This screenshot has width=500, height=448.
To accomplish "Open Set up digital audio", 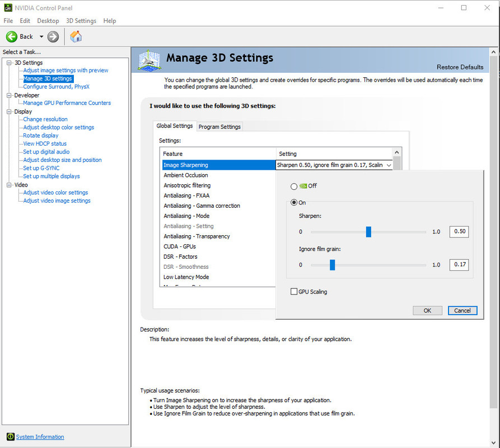I will click(46, 151).
